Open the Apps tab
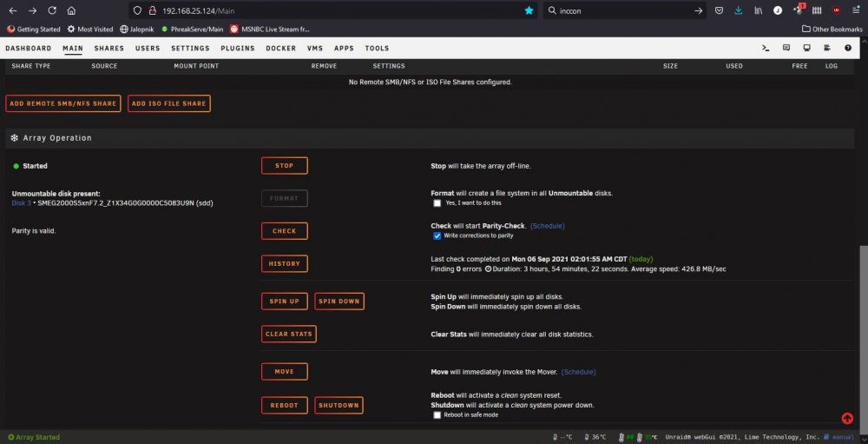 tap(344, 49)
